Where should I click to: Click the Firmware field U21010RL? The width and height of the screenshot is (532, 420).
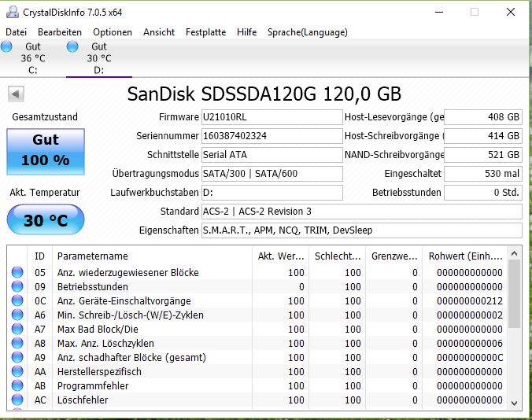pos(272,117)
